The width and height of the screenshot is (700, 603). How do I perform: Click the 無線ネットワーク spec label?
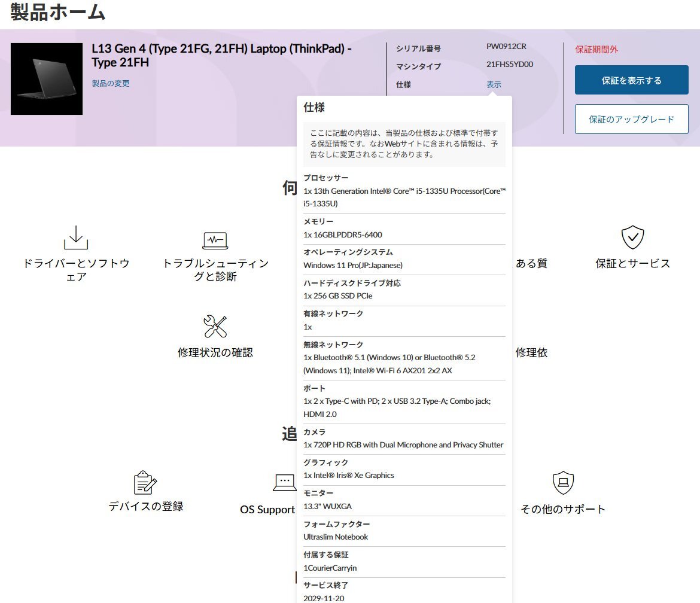(x=333, y=345)
